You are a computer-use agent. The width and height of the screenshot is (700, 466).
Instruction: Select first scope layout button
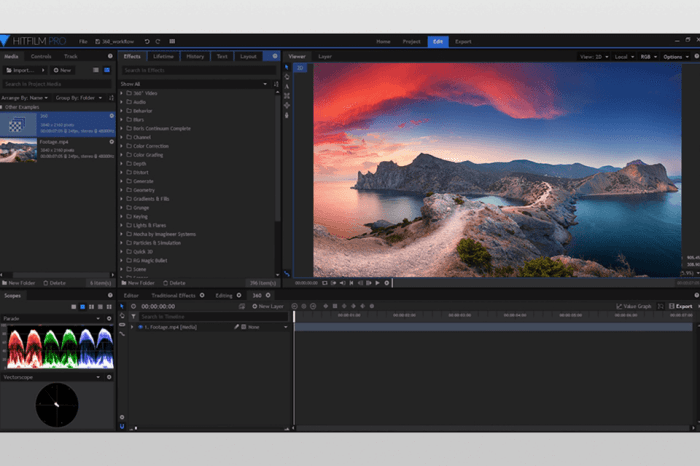pyautogui.click(x=74, y=307)
